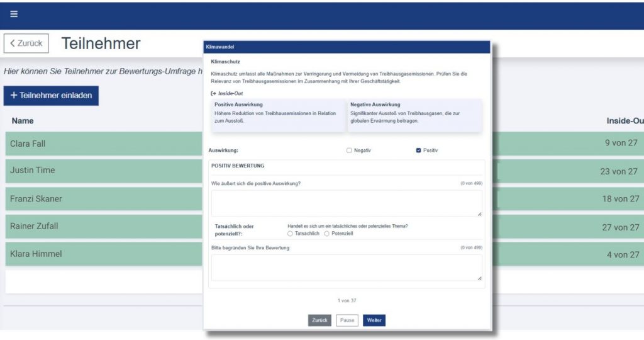Screen dimensions: 644x340
Task: Click the 'Bitte begründen Sie Ihre Bewertung' text field
Action: 346,267
